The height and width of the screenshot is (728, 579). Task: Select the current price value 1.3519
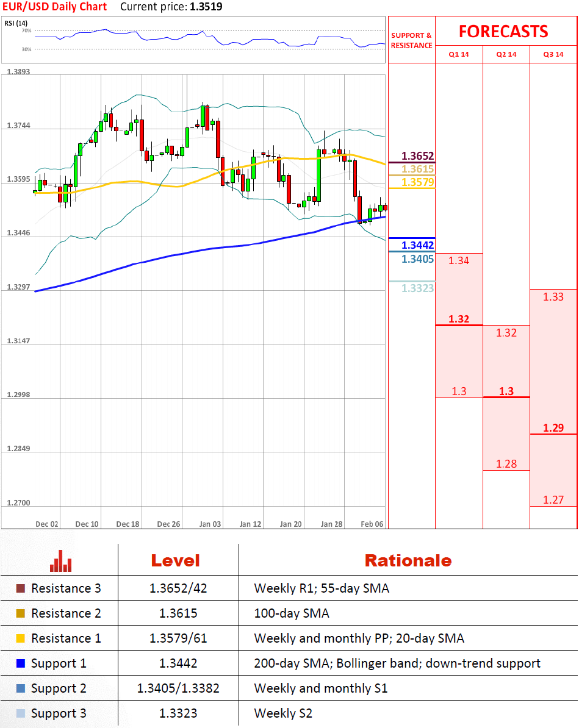206,7
